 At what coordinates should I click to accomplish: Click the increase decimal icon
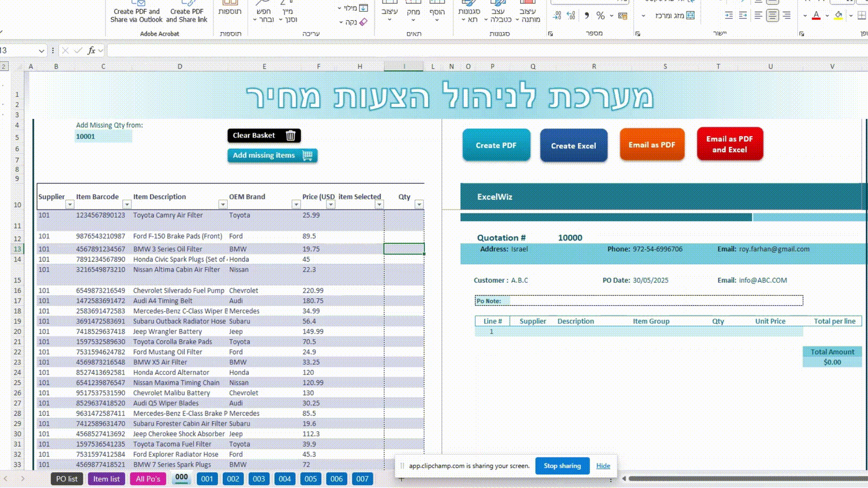pyautogui.click(x=571, y=16)
